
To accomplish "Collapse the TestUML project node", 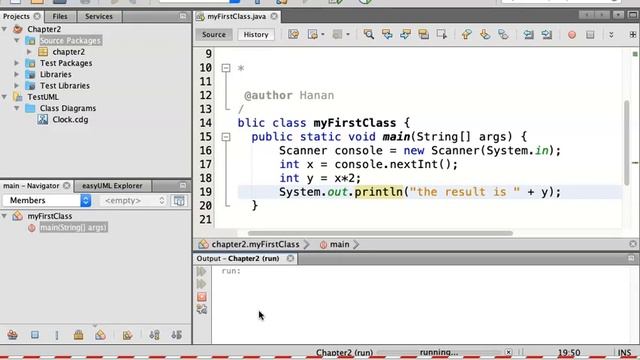I will tap(4, 97).
